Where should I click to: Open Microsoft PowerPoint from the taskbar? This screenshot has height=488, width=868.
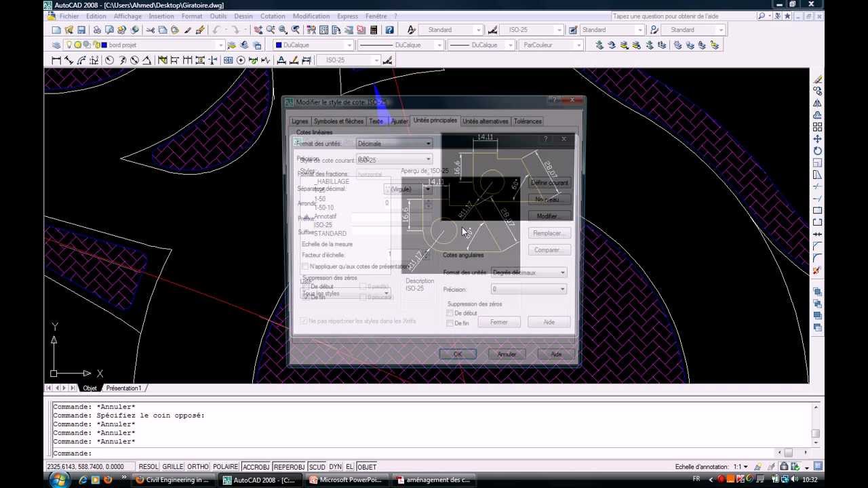point(346,480)
